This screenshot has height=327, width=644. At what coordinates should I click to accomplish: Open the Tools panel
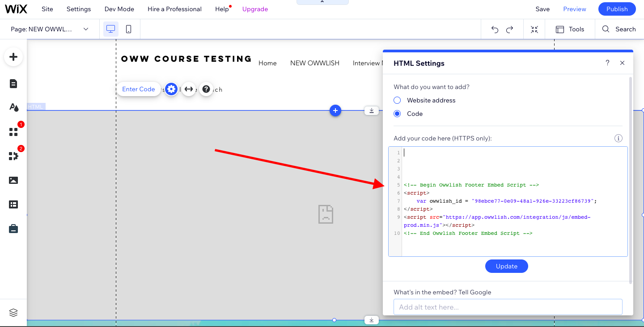[570, 29]
